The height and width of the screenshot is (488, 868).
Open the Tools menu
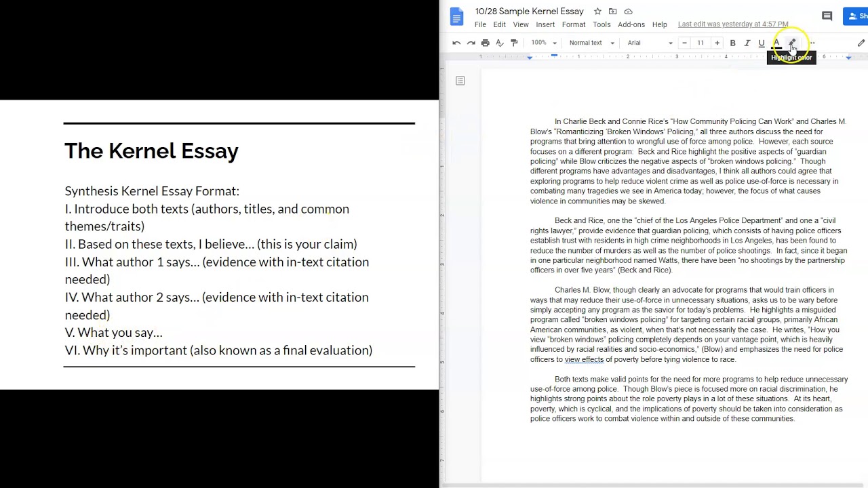[601, 24]
